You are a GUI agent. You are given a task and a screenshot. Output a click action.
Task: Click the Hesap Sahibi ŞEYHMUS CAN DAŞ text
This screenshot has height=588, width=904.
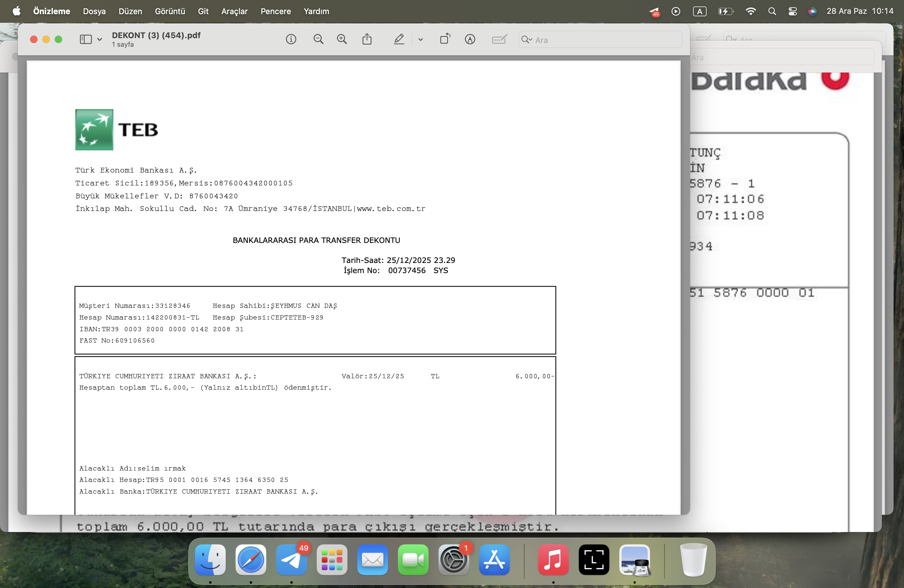275,306
